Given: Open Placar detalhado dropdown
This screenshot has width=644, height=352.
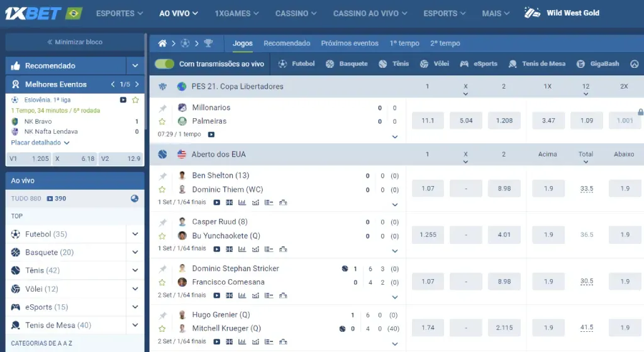Looking at the screenshot, I should (40, 142).
